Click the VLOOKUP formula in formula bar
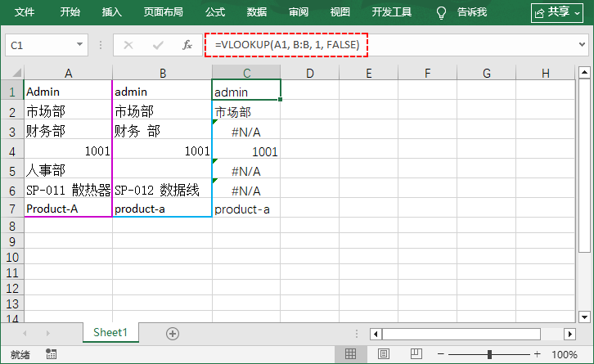 287,45
